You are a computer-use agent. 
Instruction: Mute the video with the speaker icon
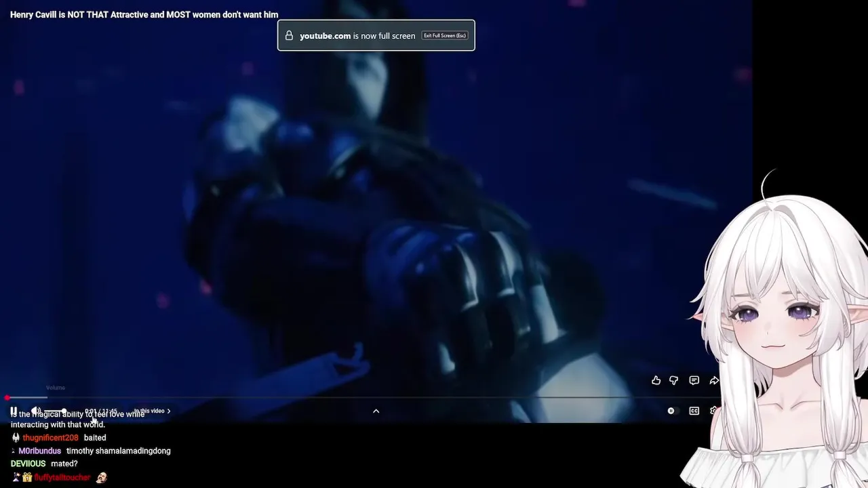[x=37, y=411]
